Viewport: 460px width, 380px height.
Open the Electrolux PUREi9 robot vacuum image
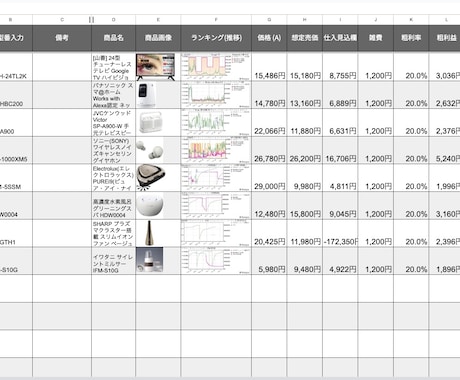[x=152, y=177]
